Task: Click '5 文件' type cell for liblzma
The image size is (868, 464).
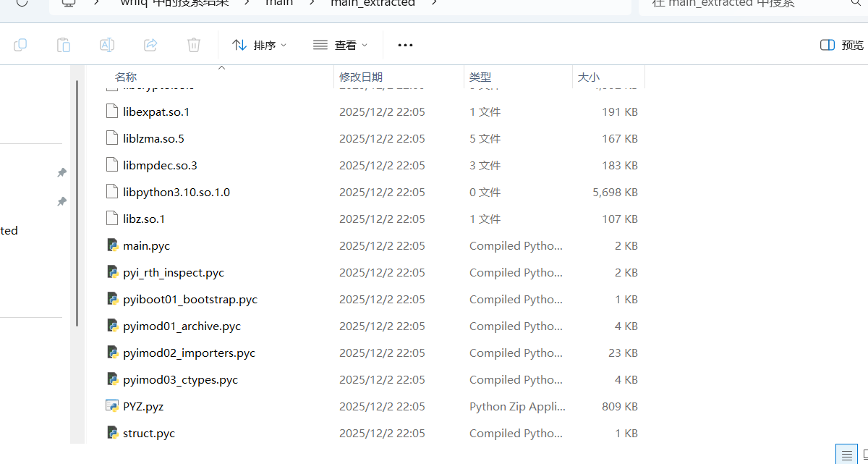Action: 485,138
